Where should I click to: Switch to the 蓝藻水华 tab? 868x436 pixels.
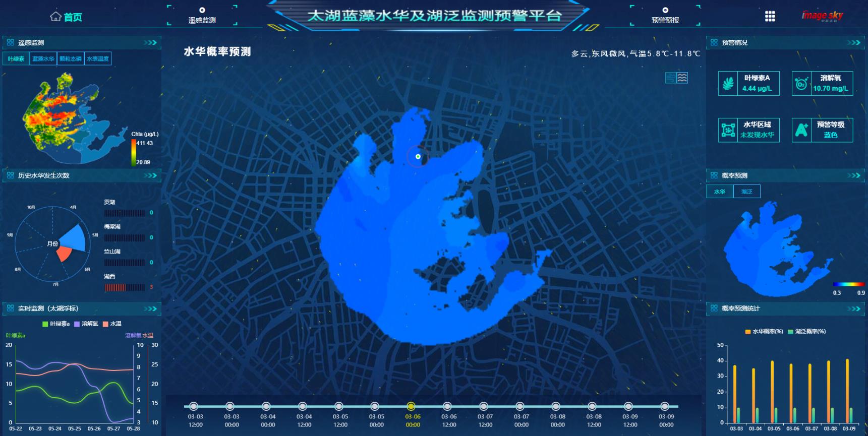pyautogui.click(x=43, y=59)
